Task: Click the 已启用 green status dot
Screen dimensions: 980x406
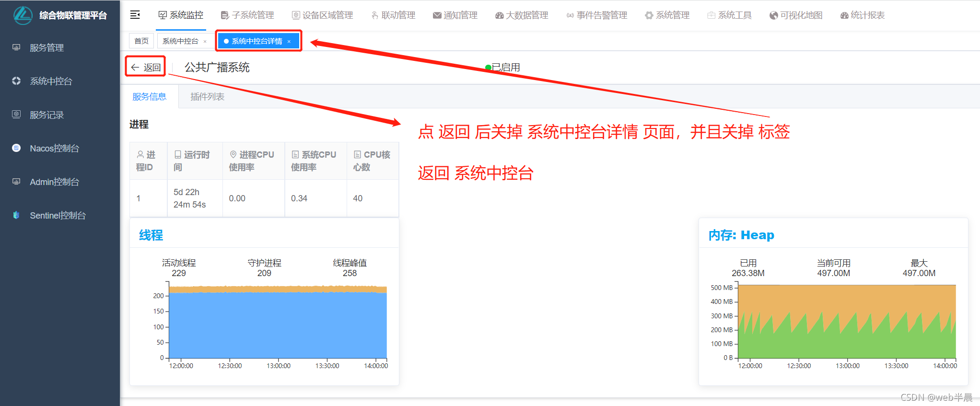Action: tap(488, 68)
